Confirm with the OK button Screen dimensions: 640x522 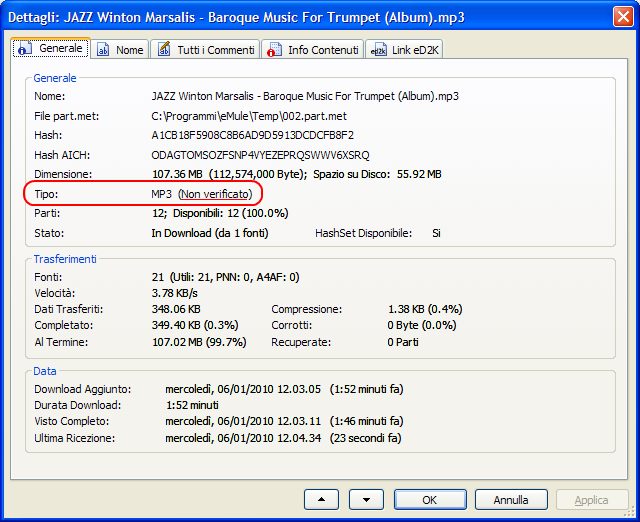(430, 500)
